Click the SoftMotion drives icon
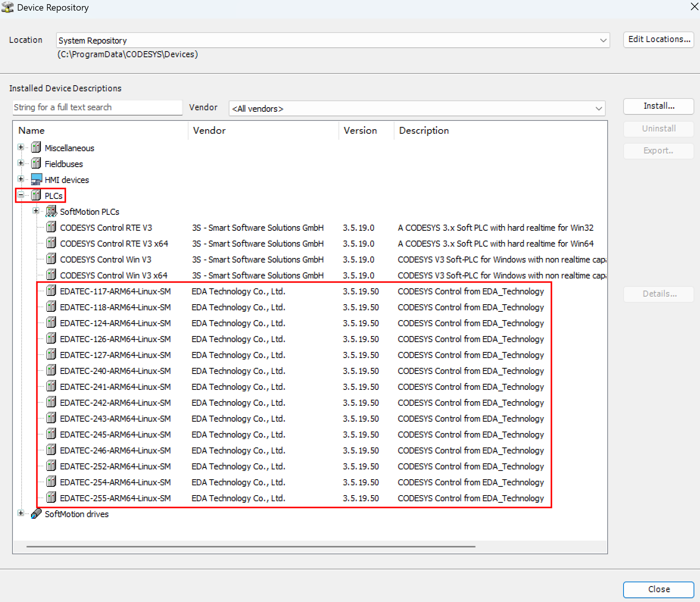 pos(36,514)
